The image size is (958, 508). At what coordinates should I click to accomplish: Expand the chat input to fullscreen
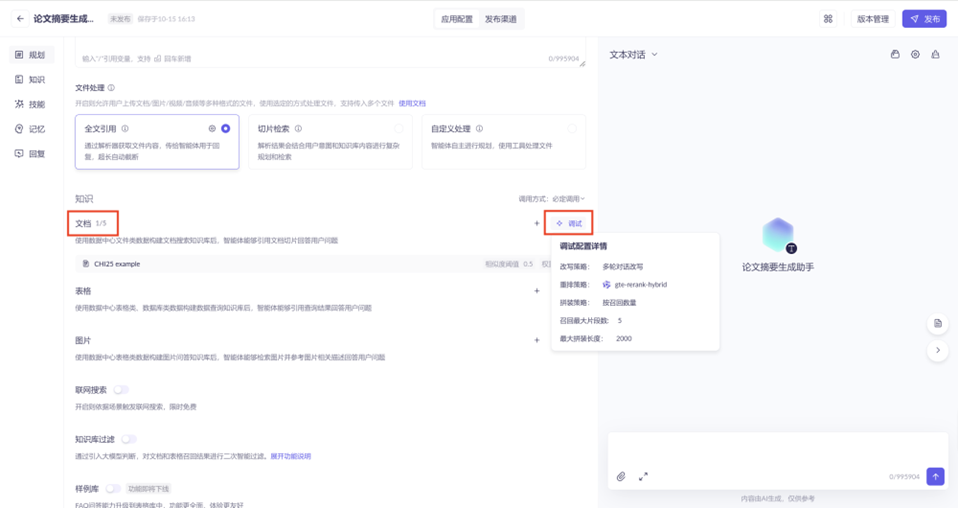coord(643,477)
